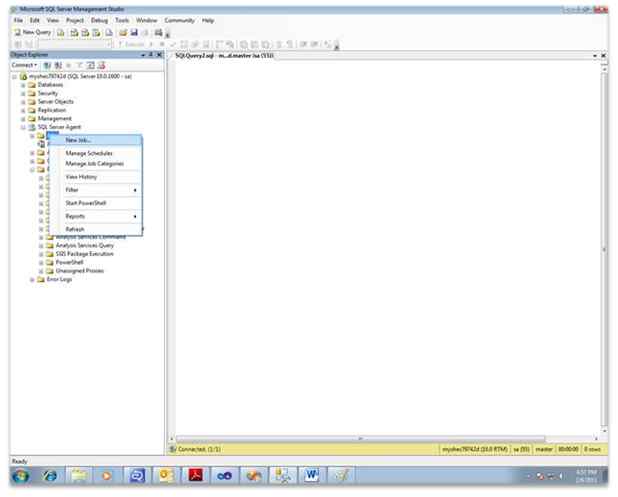Toggle auto-hide pin on Object Explorer
Image resolution: width=618 pixels, height=497 pixels.
pos(151,55)
